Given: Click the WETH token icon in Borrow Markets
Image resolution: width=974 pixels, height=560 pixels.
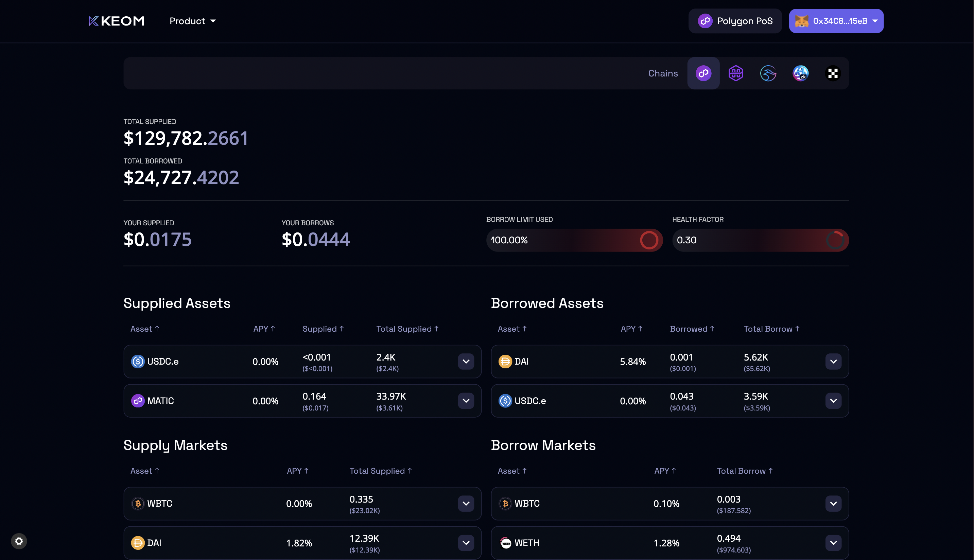Looking at the screenshot, I should [x=505, y=543].
